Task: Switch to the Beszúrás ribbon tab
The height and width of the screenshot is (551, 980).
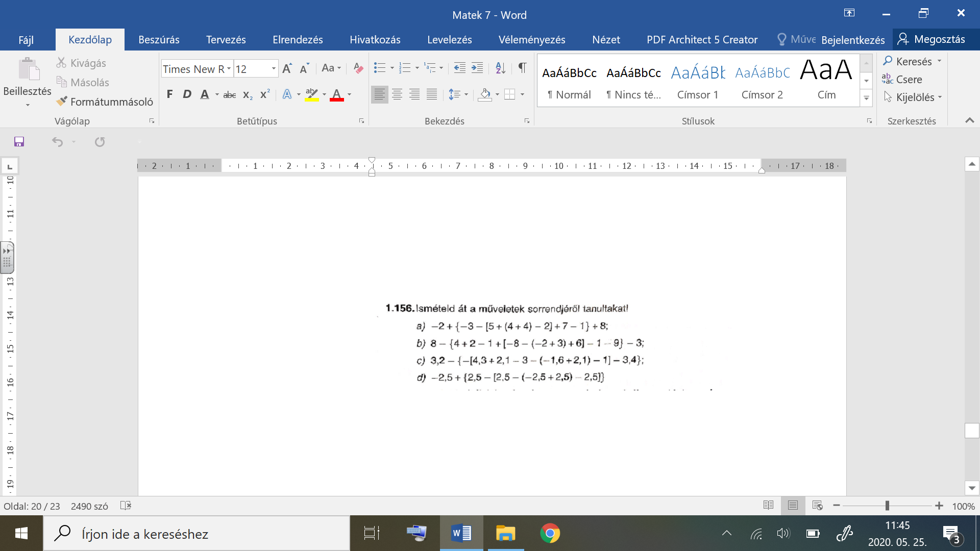Action: 159,40
